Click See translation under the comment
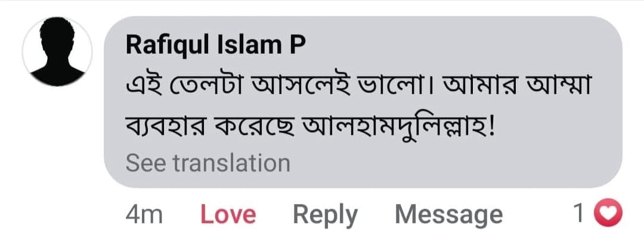 tap(208, 163)
